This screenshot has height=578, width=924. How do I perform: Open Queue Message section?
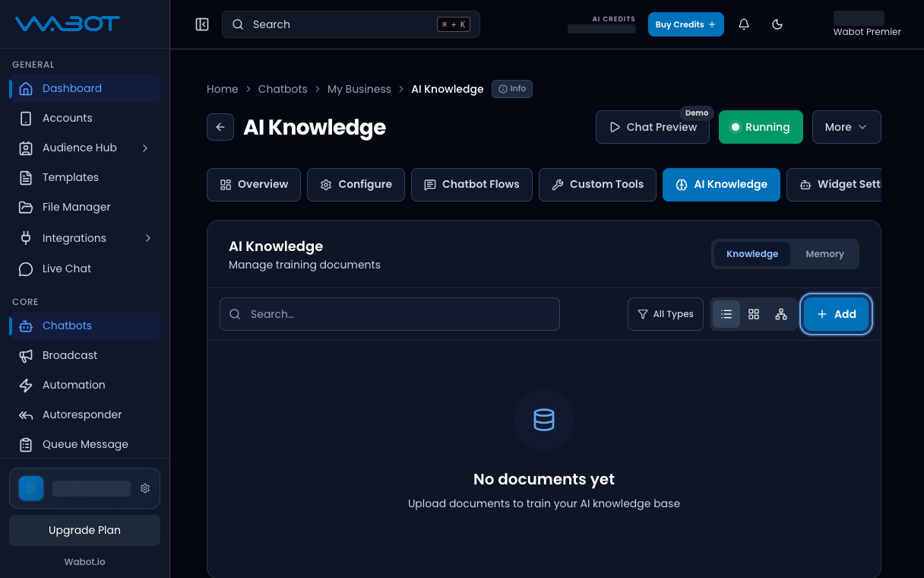click(x=84, y=444)
